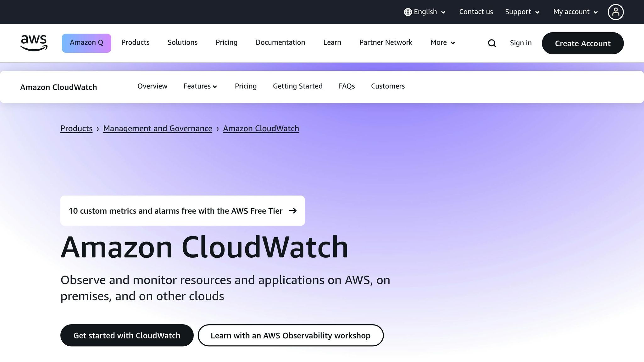Open Pricing in the main navigation
The width and height of the screenshot is (644, 362).
(x=226, y=42)
